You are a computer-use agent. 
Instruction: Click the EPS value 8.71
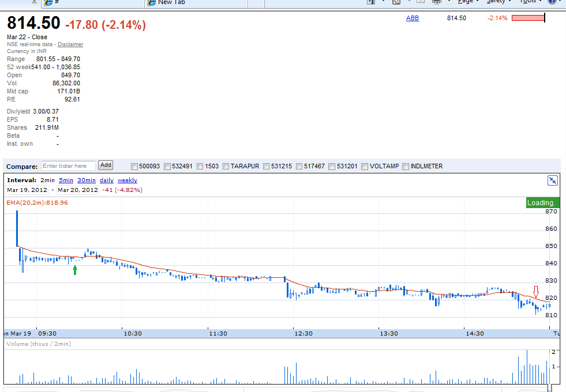click(53, 119)
